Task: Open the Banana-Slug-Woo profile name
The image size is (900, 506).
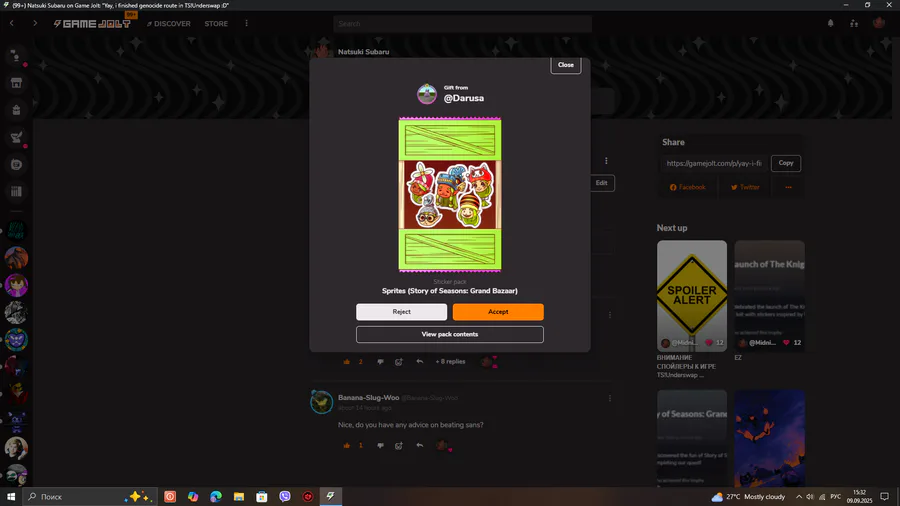Action: click(x=368, y=398)
